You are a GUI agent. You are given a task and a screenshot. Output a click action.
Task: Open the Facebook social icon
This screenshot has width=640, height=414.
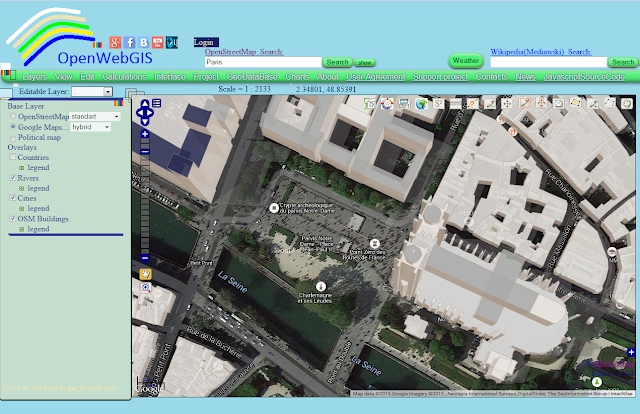[129, 42]
